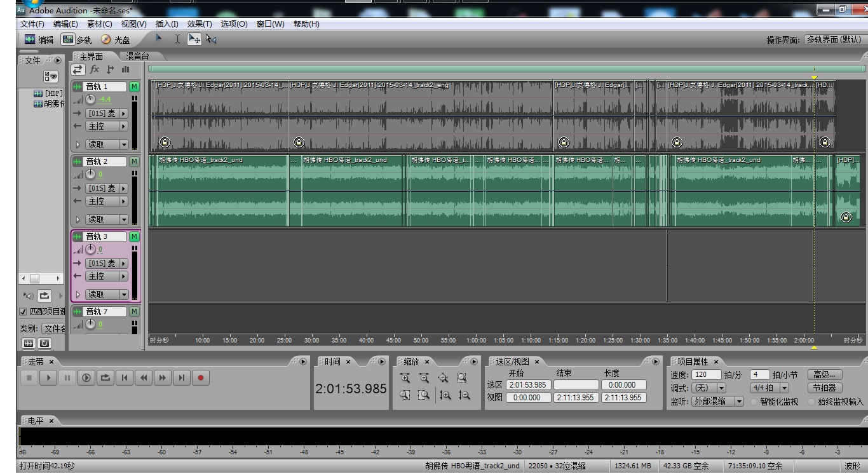Show Inputs/Outputs track controls
The height and width of the screenshot is (474, 868).
coord(78,69)
